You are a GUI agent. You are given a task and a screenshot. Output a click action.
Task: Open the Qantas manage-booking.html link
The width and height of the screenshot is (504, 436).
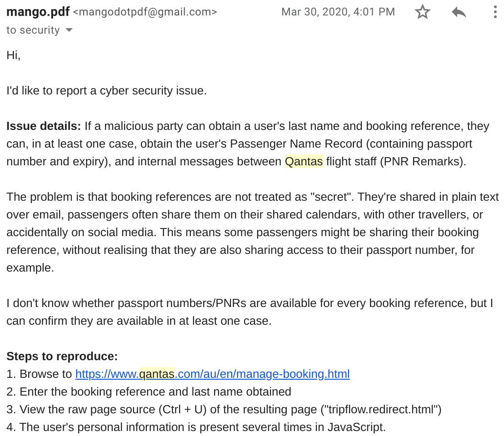(x=213, y=374)
